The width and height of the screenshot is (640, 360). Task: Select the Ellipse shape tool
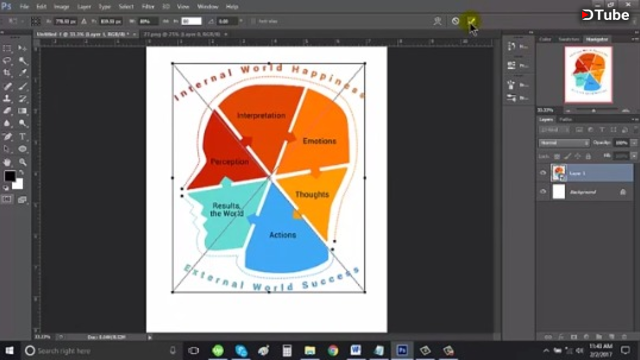pyautogui.click(x=22, y=149)
